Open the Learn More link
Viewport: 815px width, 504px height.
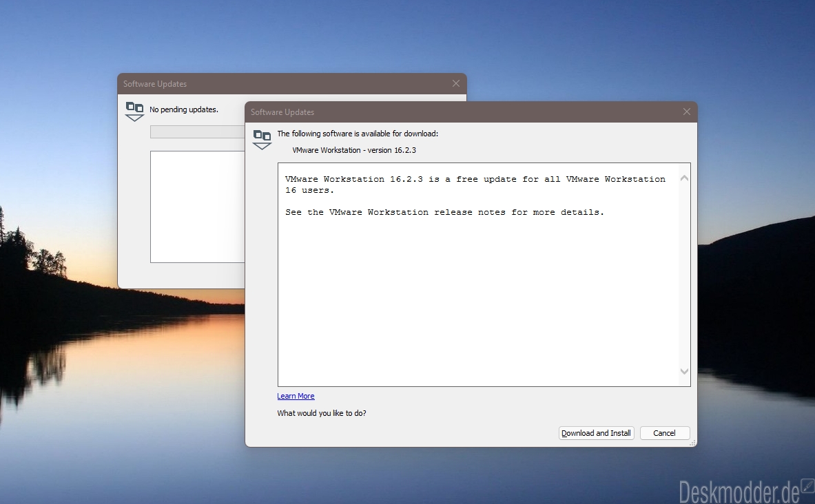click(x=296, y=396)
